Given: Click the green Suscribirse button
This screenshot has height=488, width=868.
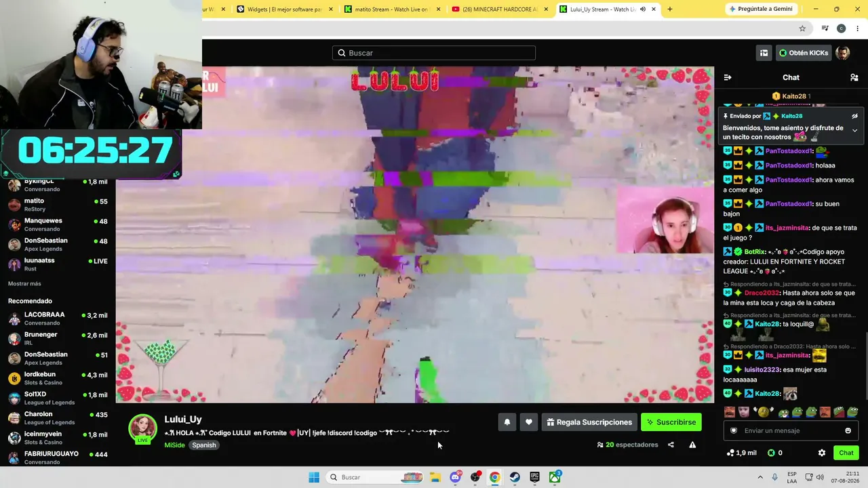Looking at the screenshot, I should click(x=671, y=422).
